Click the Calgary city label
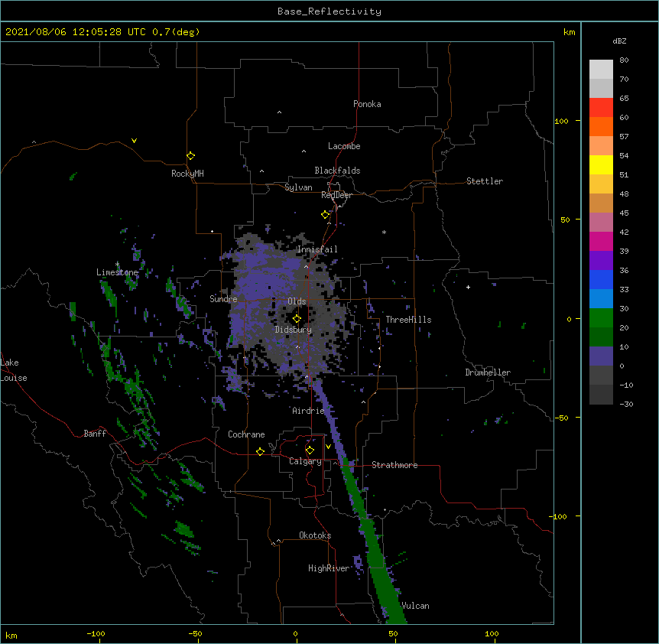Screen dimensions: 659x644 click(x=306, y=461)
